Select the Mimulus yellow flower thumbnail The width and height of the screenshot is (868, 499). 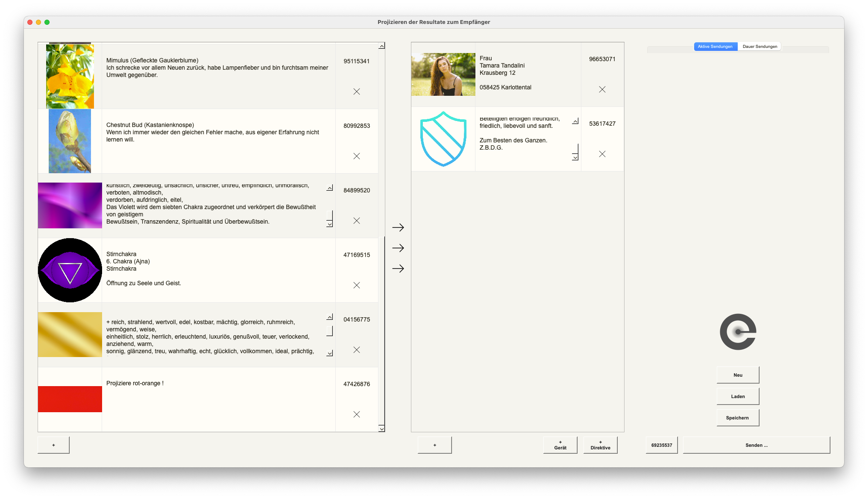(x=70, y=77)
